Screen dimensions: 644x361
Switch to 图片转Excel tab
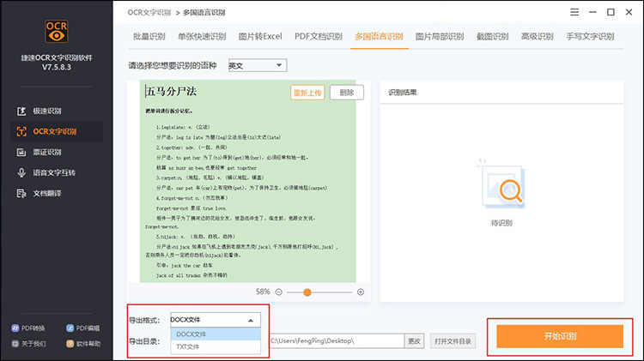tap(260, 37)
